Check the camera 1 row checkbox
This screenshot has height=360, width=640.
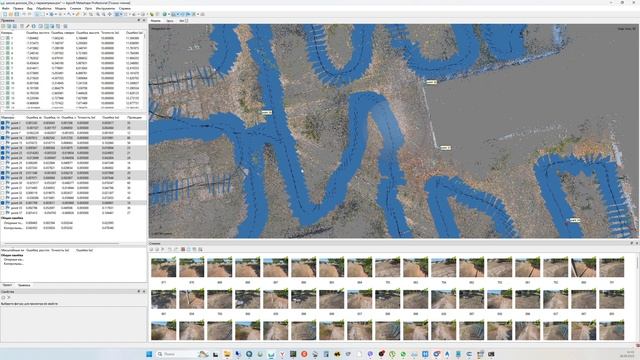[2, 38]
